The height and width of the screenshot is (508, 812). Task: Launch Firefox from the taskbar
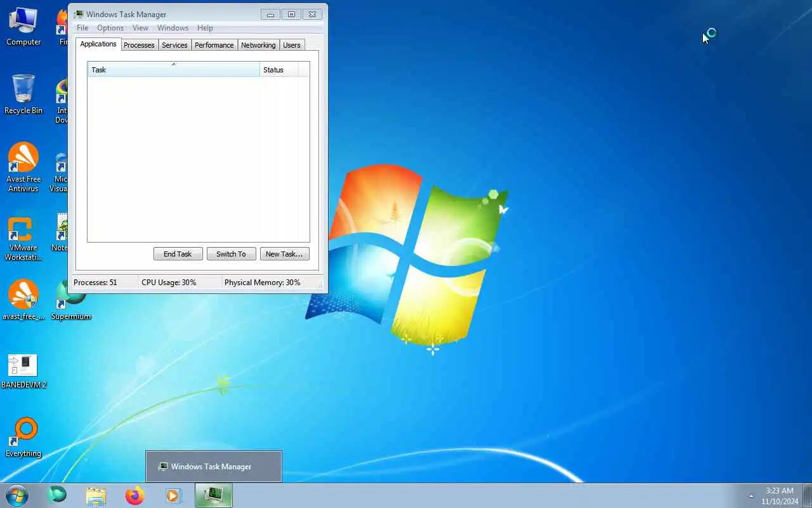[134, 495]
